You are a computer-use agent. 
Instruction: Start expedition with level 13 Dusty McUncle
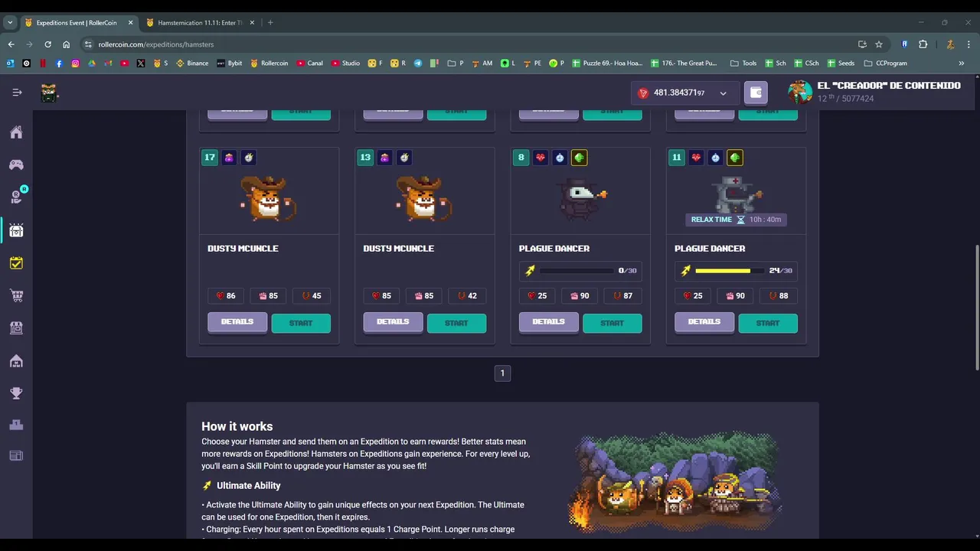[456, 323]
